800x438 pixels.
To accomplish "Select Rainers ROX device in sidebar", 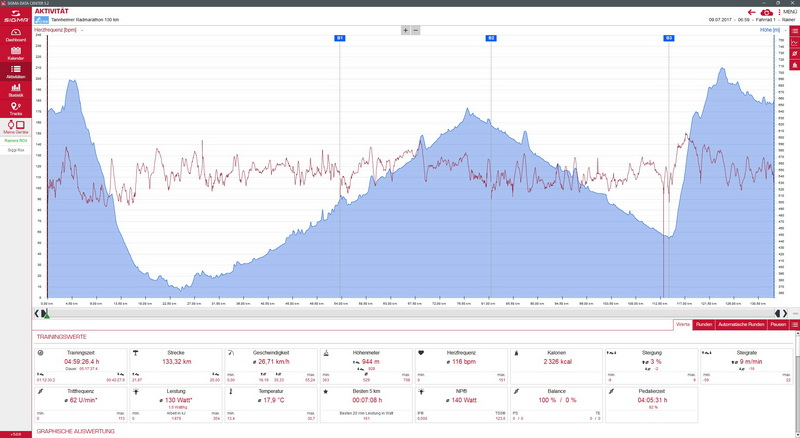I will (15, 140).
